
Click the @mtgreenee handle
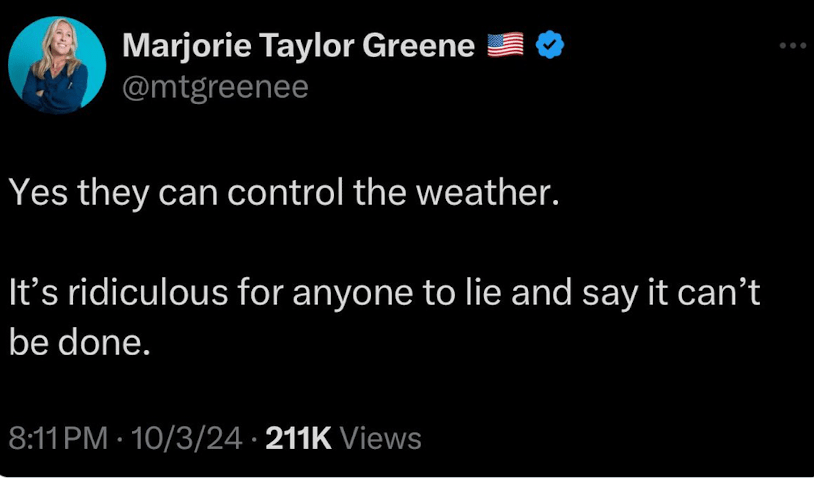[214, 88]
